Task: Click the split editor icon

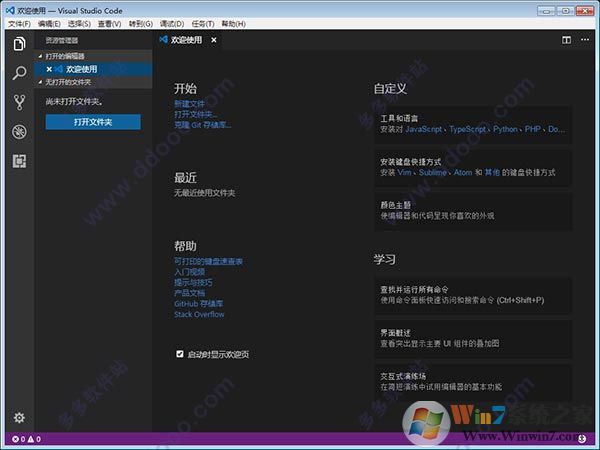Action: tap(566, 40)
